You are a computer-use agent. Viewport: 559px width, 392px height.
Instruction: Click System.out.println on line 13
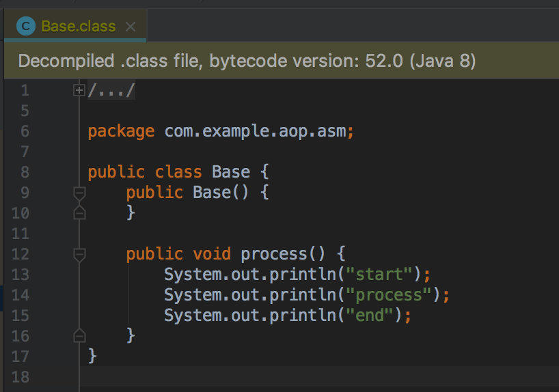coord(250,275)
